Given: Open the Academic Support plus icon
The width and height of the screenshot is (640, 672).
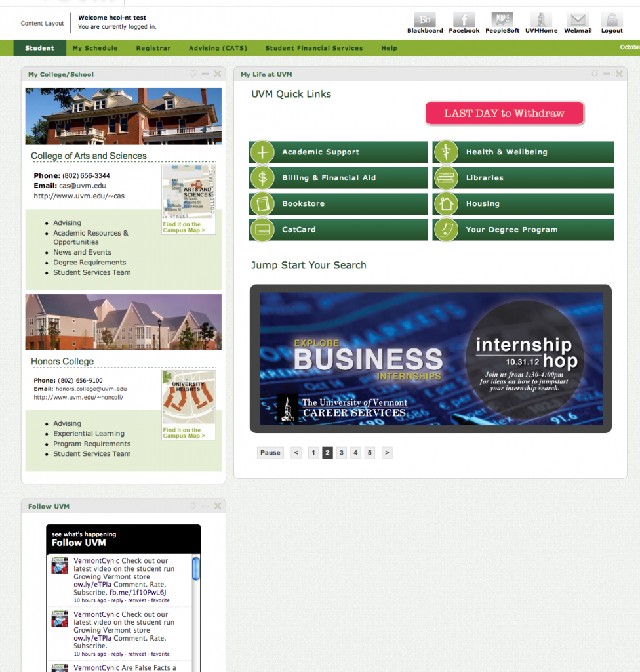Looking at the screenshot, I should click(x=262, y=152).
